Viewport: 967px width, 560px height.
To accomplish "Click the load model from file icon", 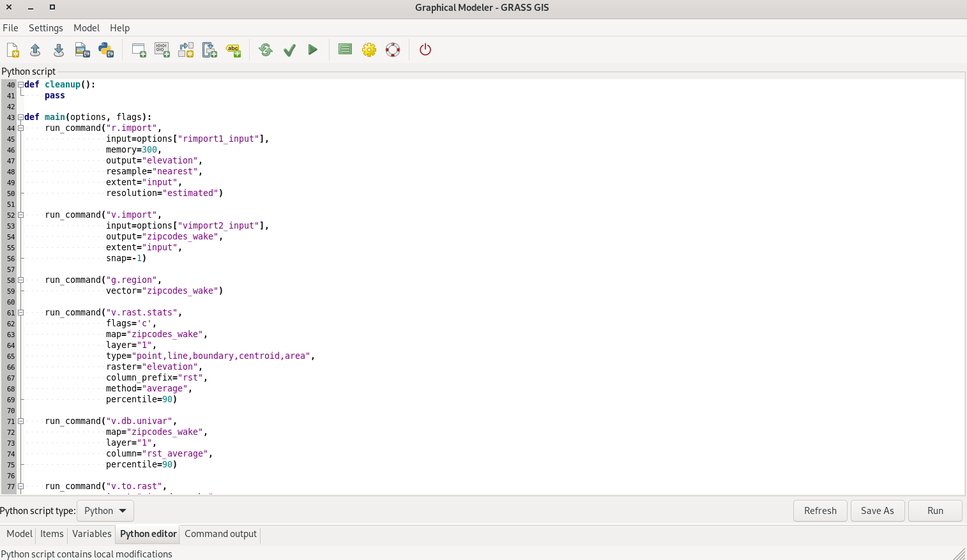I will [x=35, y=50].
